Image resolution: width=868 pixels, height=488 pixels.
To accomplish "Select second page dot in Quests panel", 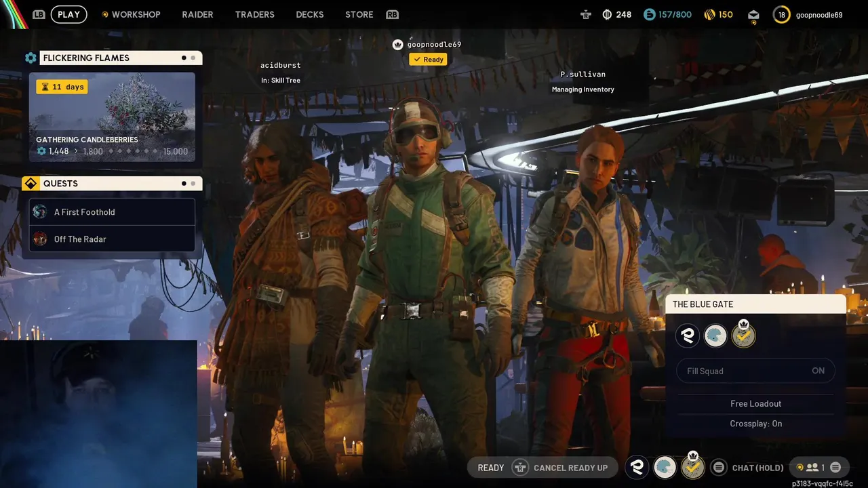I will pos(193,184).
